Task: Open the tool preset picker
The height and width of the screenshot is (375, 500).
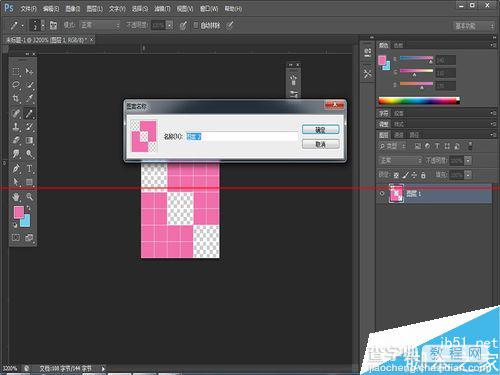Action: click(x=16, y=25)
